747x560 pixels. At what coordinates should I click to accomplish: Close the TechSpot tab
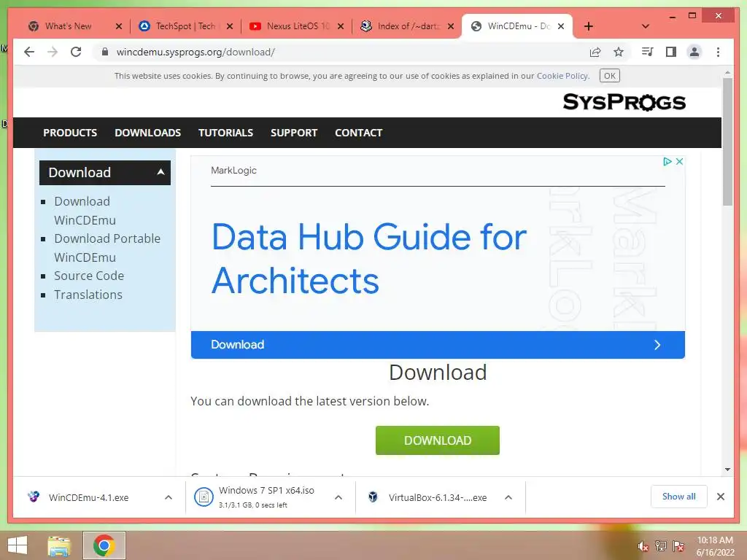point(230,26)
